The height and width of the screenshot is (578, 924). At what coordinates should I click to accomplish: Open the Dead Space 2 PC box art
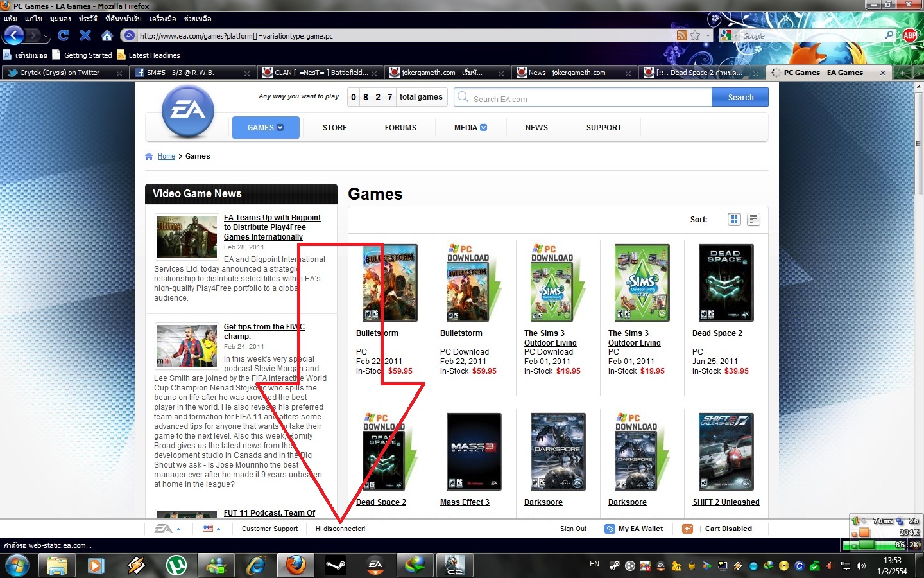pos(726,283)
